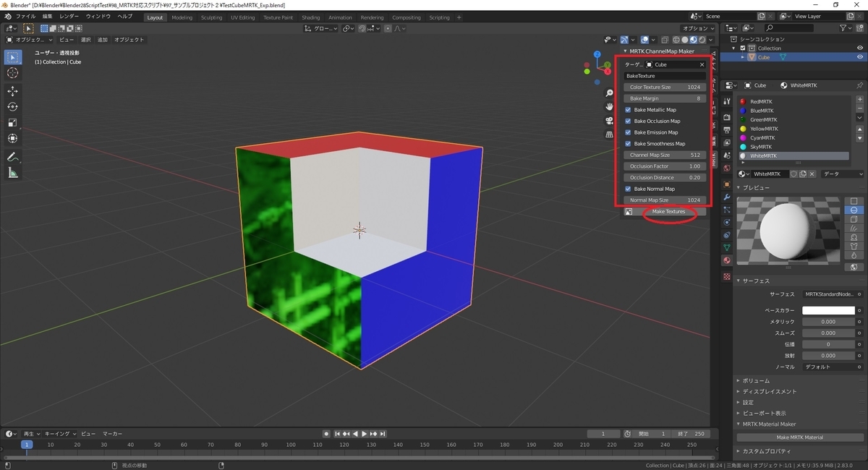Screen dimensions: 868x470
Task: Toggle Bake Emission Map checkbox
Action: pyautogui.click(x=628, y=132)
